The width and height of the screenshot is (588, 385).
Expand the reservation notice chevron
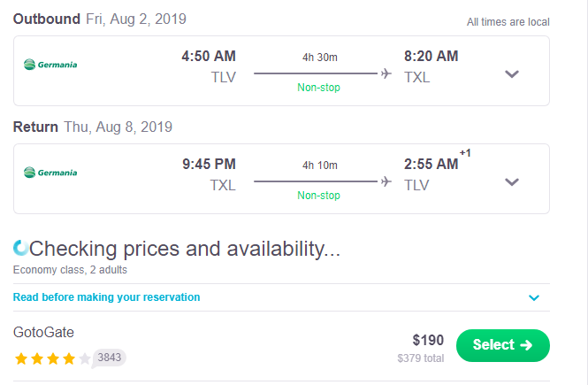pyautogui.click(x=534, y=297)
